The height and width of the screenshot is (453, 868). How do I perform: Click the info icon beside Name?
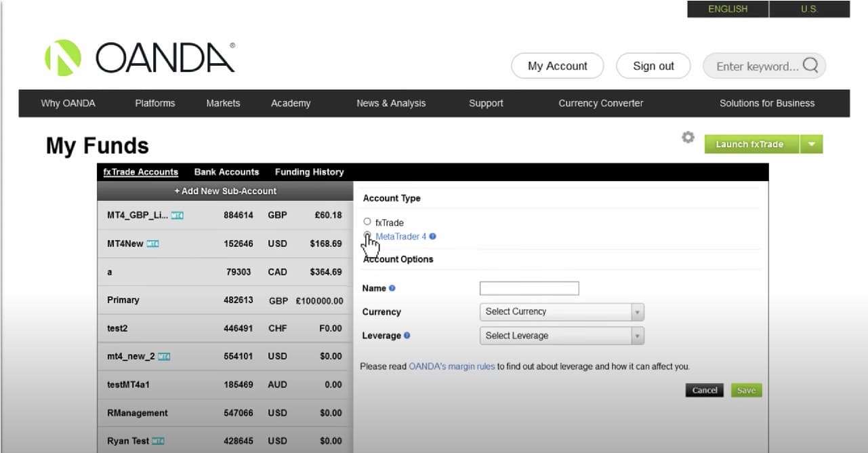[392, 288]
